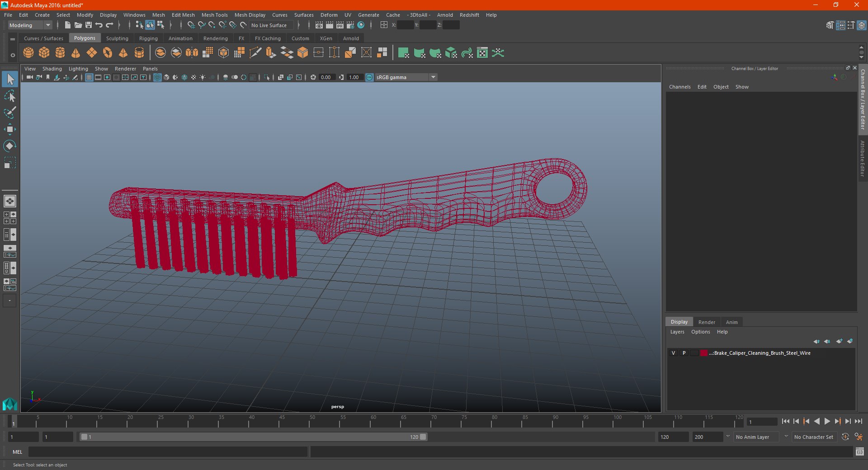Open the shelf tab selector menu
This screenshot has width=868, height=470.
coord(13,39)
